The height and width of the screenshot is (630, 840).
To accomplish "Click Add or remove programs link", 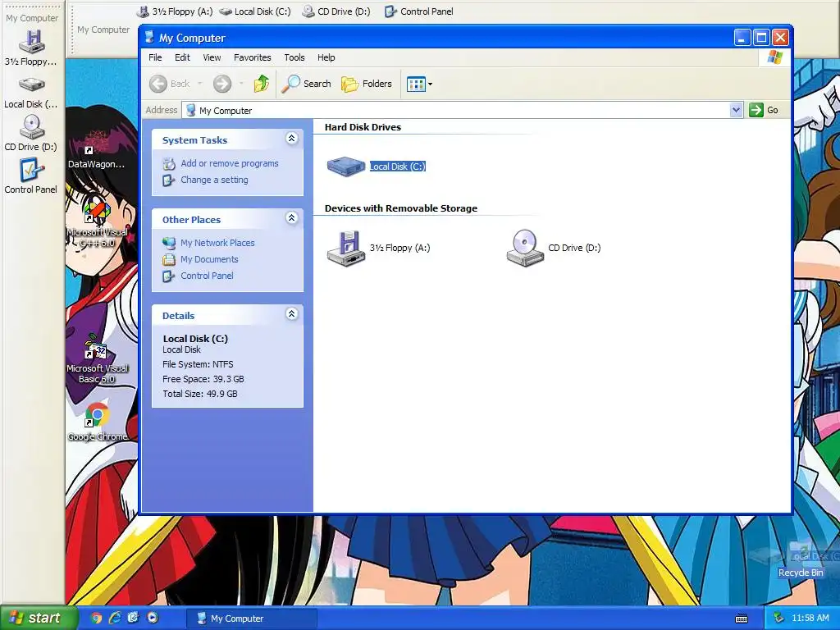I will 230,163.
